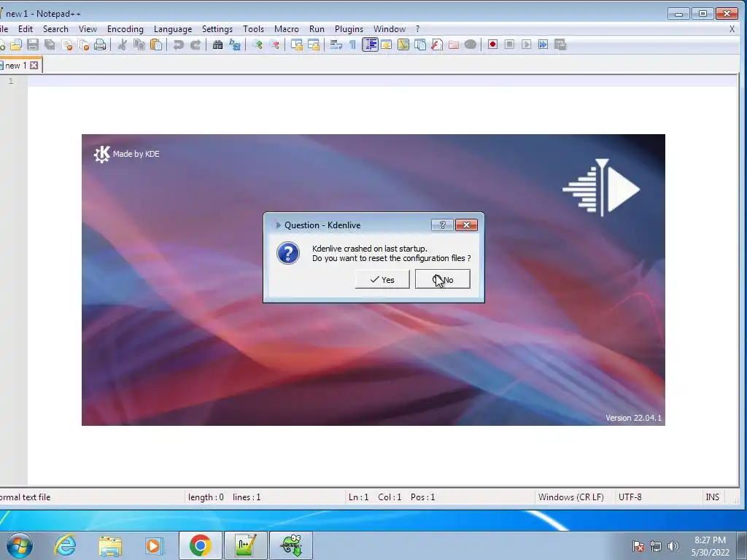Screen dimensions: 747x560
Task: Close the 'new 1' tab with its X
Action: coord(34,65)
